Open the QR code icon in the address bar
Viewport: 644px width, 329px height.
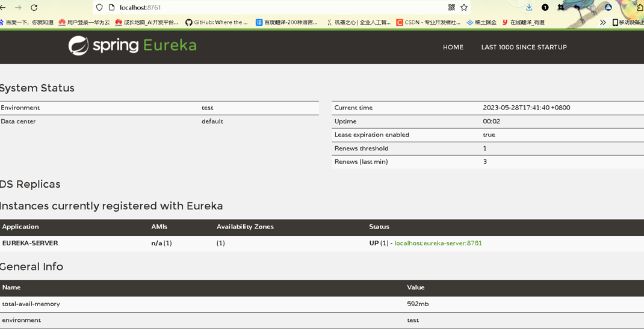[x=451, y=7]
